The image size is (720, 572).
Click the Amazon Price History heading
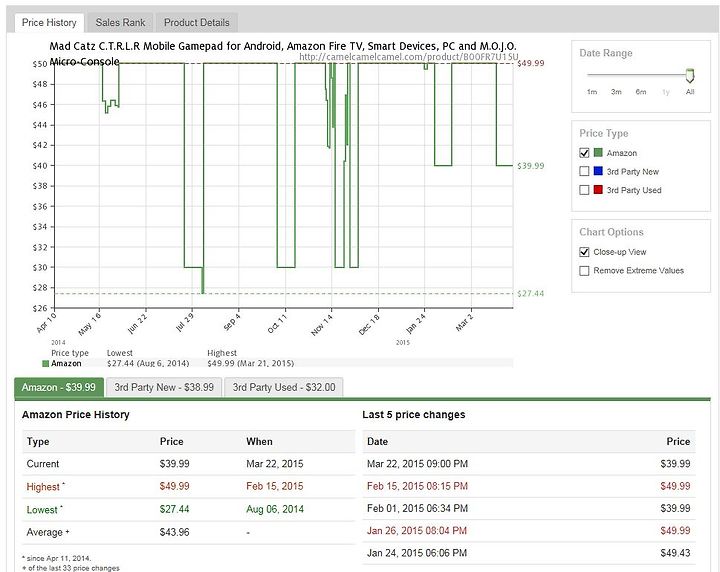point(76,415)
